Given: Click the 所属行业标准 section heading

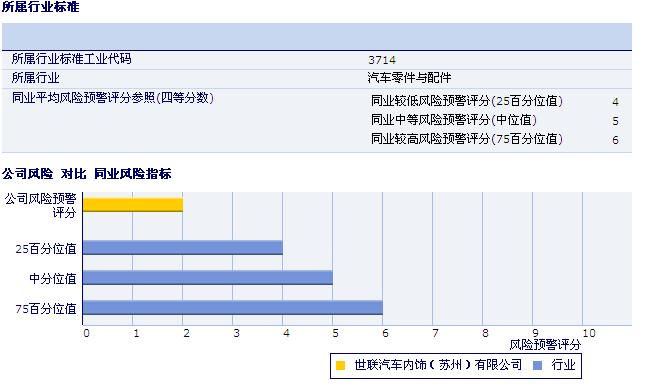Looking at the screenshot, I should coord(41,7).
